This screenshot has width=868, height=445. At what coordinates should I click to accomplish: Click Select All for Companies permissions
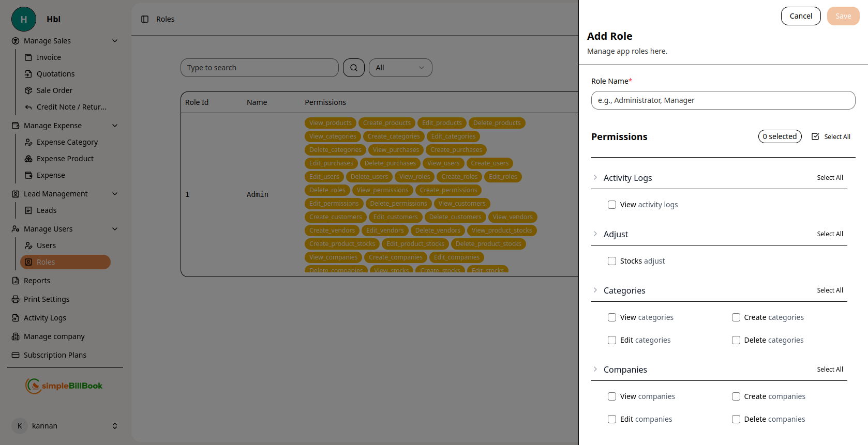(x=830, y=370)
